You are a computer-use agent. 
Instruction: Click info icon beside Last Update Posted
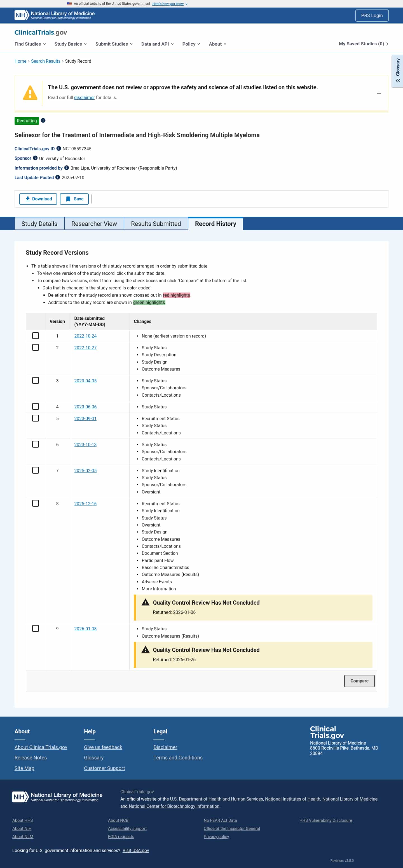point(58,177)
